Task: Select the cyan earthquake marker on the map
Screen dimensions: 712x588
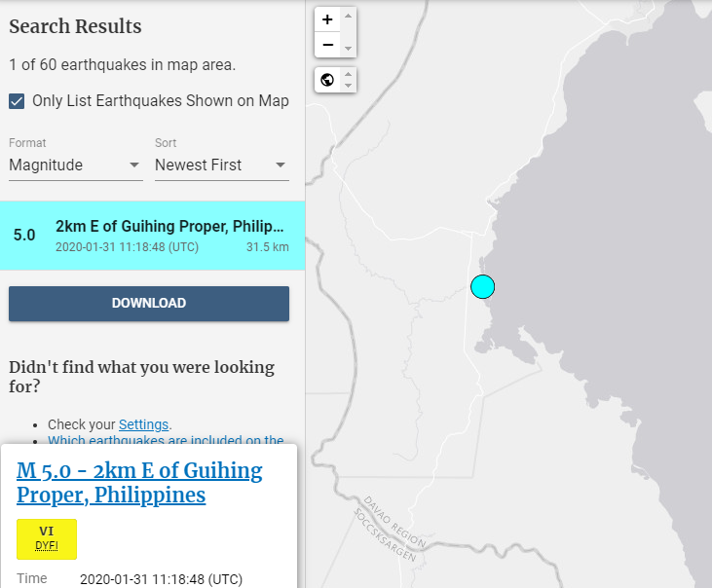Action: tap(482, 287)
